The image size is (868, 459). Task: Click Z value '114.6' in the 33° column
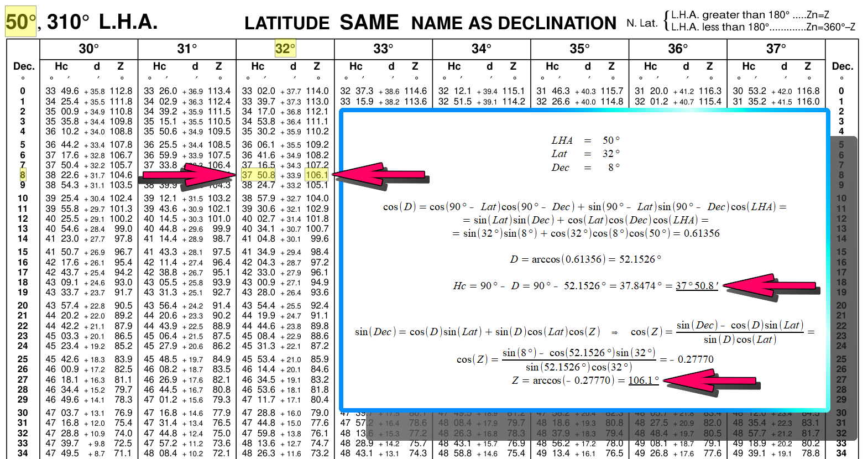click(415, 91)
